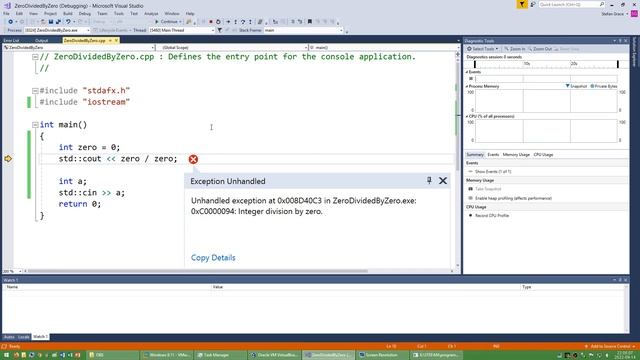Collapse the Events graph section
640x360 pixels.
(467, 72)
